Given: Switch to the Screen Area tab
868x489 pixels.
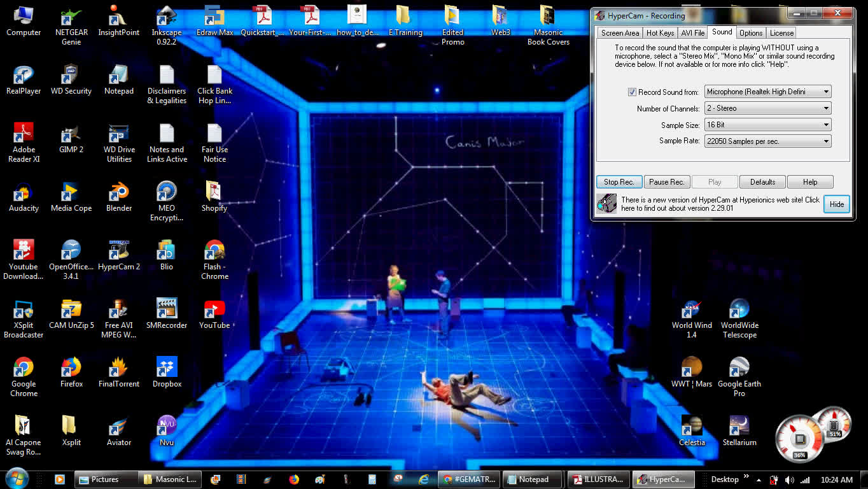Looking at the screenshot, I should click(x=620, y=33).
